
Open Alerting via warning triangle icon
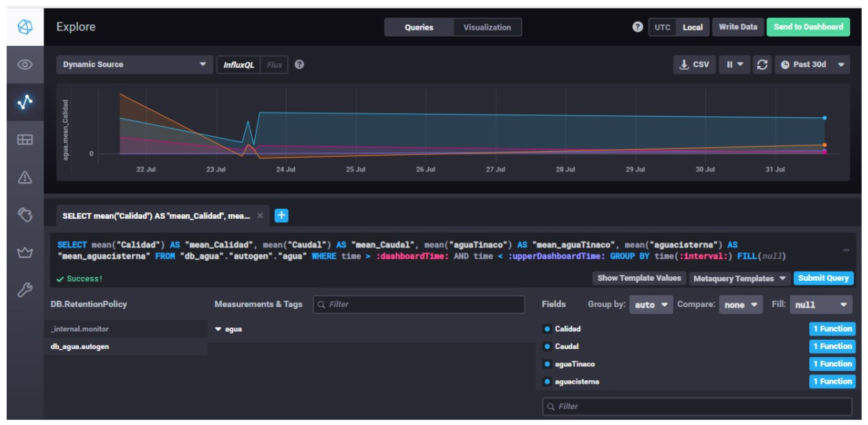pos(25,177)
